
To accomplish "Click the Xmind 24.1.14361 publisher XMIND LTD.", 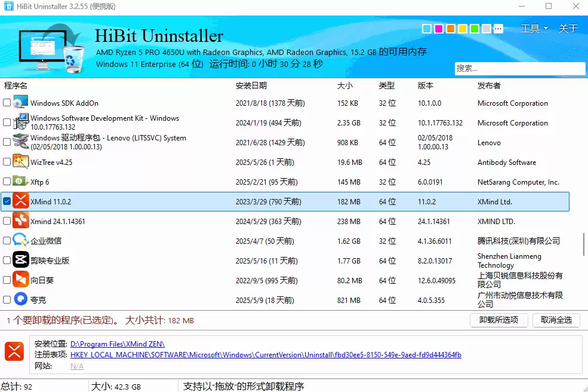I will [496, 222].
